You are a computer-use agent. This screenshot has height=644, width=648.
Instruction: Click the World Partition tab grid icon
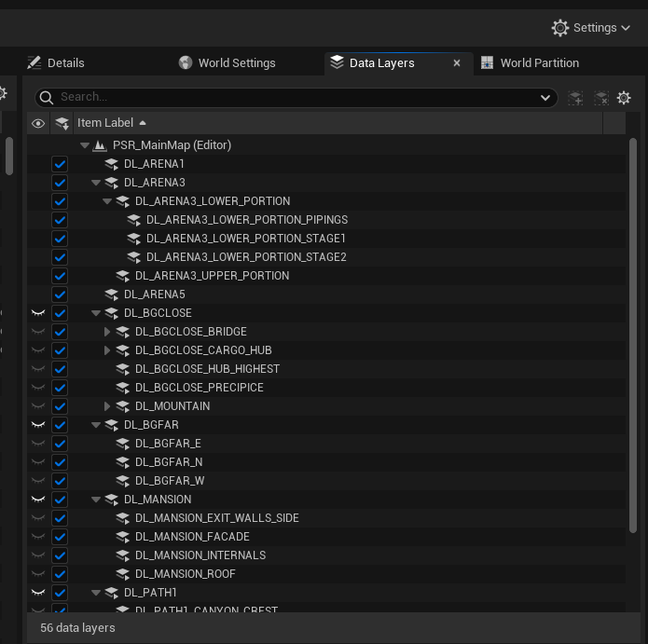[x=487, y=62]
